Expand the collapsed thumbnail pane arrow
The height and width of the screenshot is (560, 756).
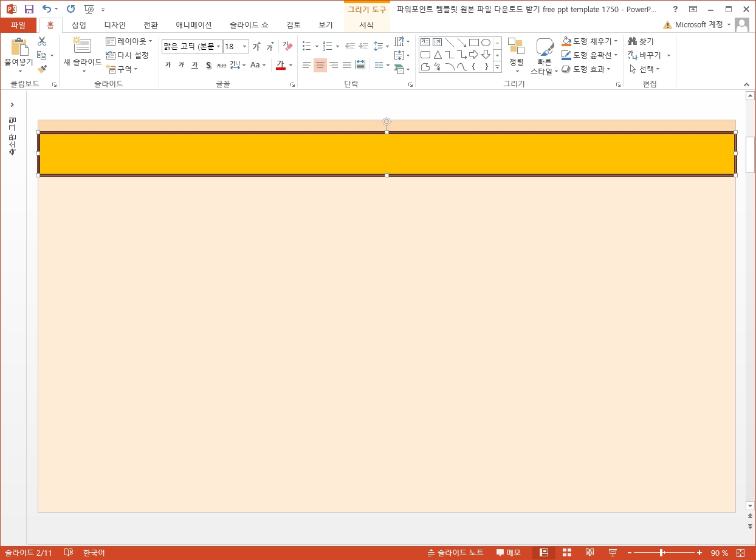click(x=12, y=104)
